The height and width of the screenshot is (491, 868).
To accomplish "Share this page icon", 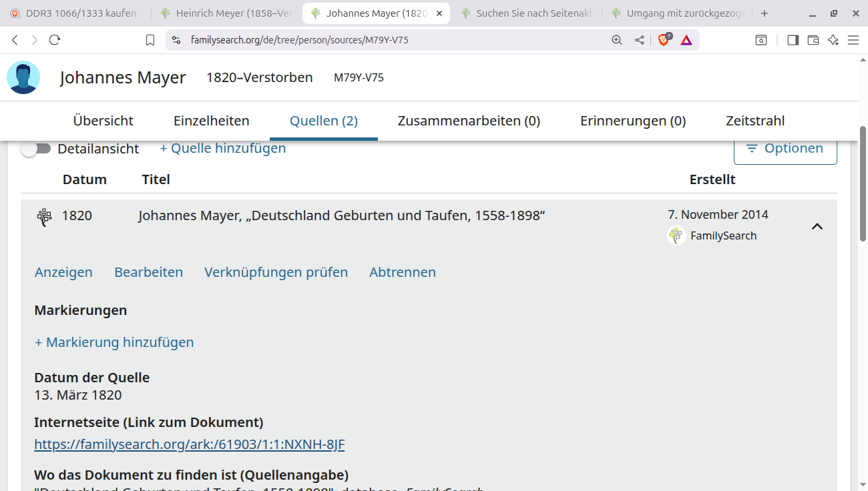I will (x=640, y=40).
